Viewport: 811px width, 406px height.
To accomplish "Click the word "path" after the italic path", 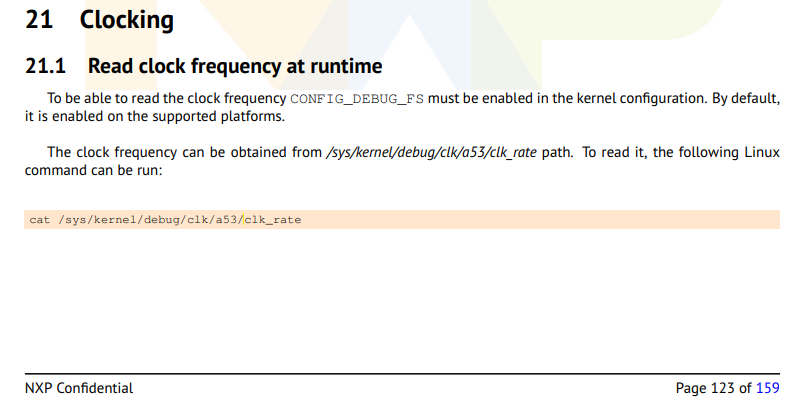I will 556,153.
